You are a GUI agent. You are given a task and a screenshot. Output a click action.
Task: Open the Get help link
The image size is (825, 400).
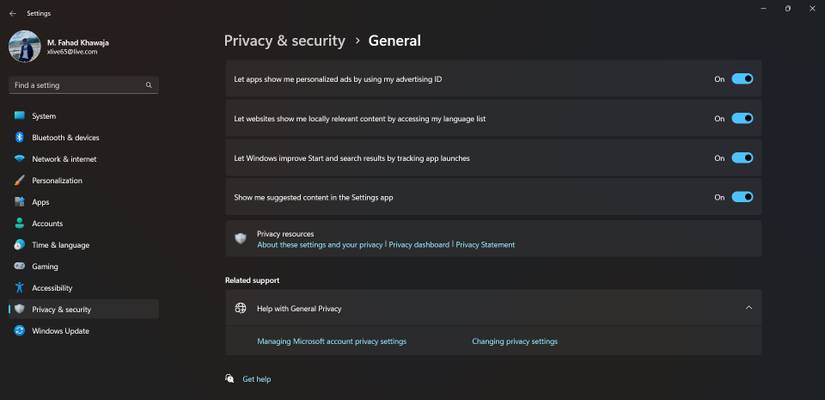pyautogui.click(x=256, y=380)
